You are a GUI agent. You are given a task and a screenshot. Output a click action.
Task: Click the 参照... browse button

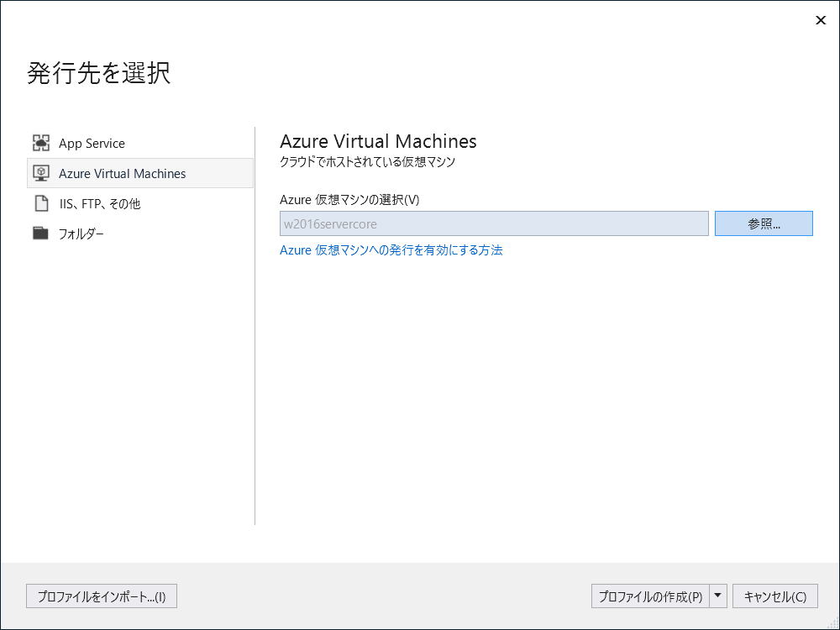pyautogui.click(x=764, y=223)
